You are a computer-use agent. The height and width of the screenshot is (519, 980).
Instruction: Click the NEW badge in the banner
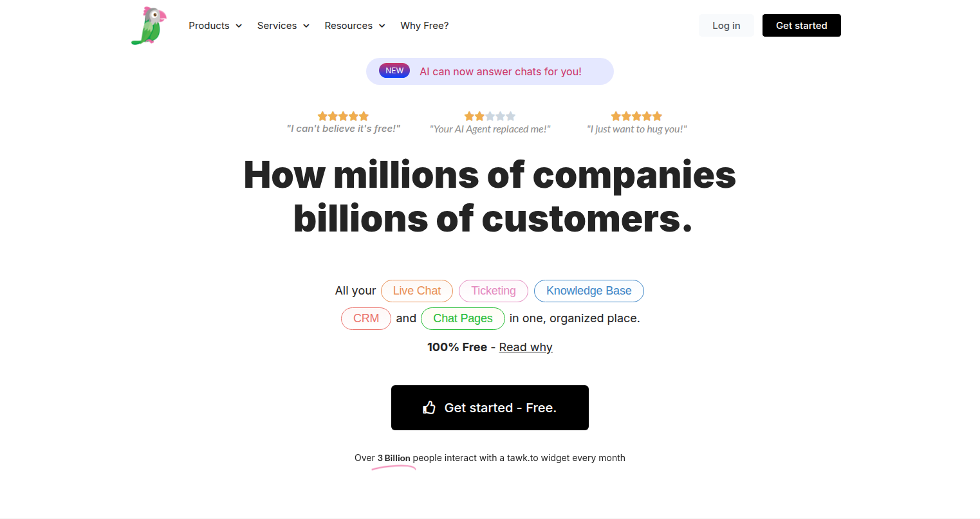click(394, 71)
